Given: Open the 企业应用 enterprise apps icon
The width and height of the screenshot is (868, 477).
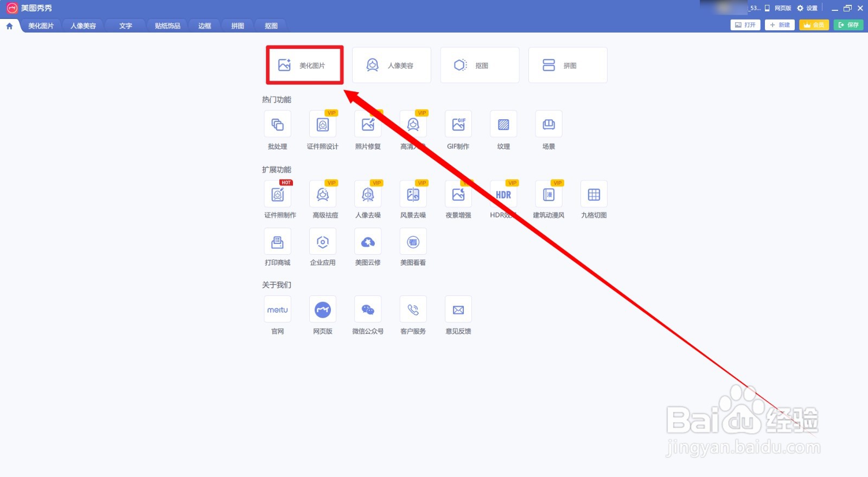Looking at the screenshot, I should tap(323, 242).
